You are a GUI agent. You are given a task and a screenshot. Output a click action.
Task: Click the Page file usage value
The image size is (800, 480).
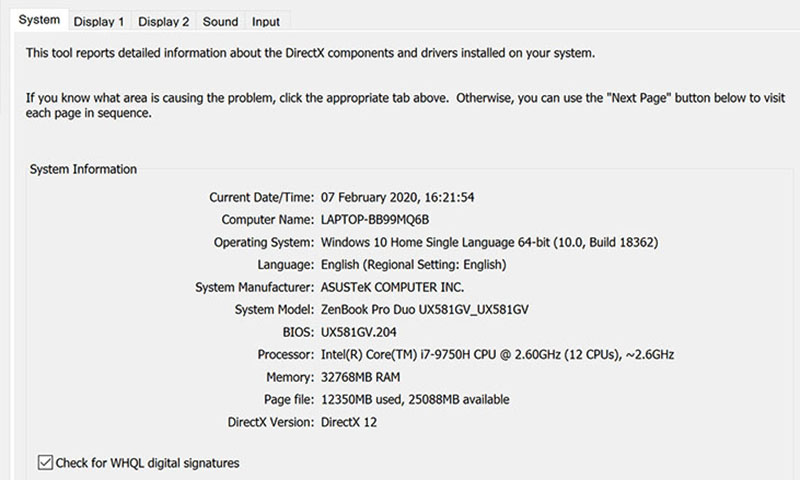point(415,400)
